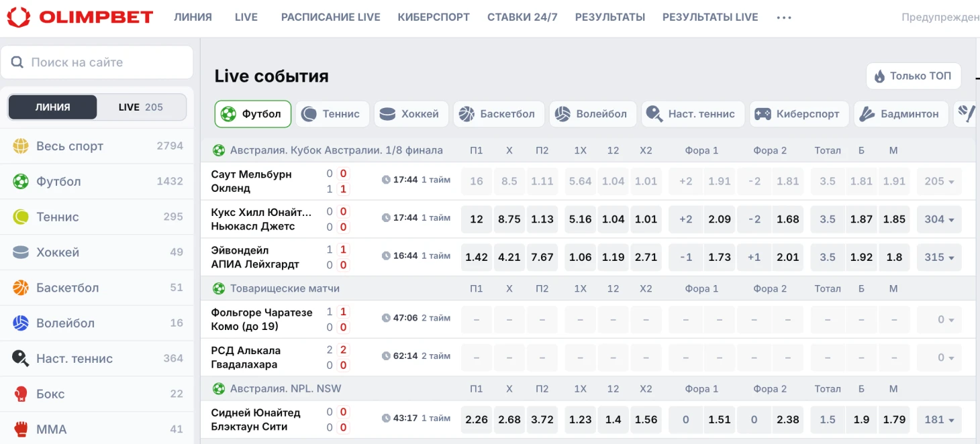The width and height of the screenshot is (980, 444).
Task: Click the search magnifier icon
Action: pyautogui.click(x=17, y=62)
